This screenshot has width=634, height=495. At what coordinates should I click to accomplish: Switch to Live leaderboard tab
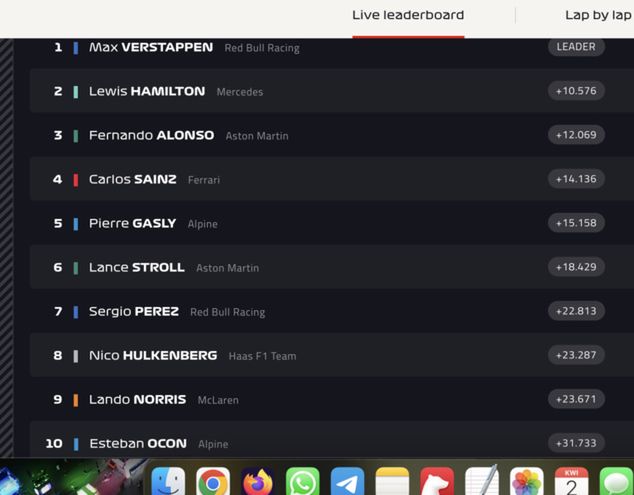[408, 16]
